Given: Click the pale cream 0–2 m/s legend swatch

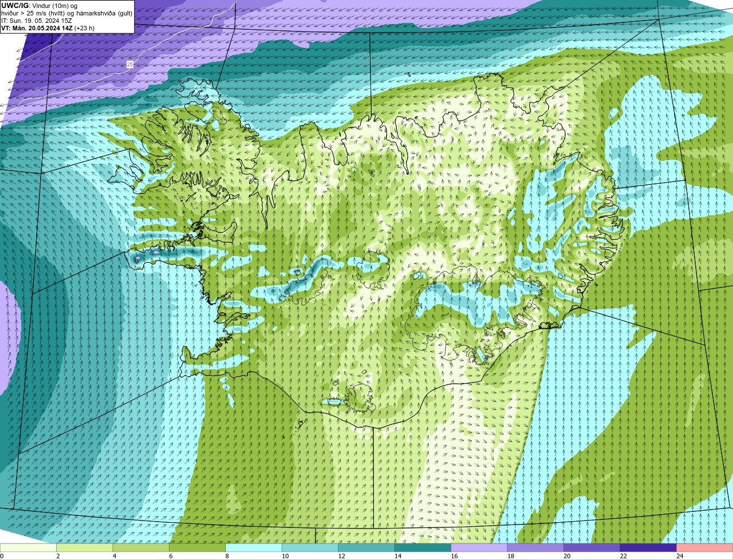Looking at the screenshot, I should 28,548.
